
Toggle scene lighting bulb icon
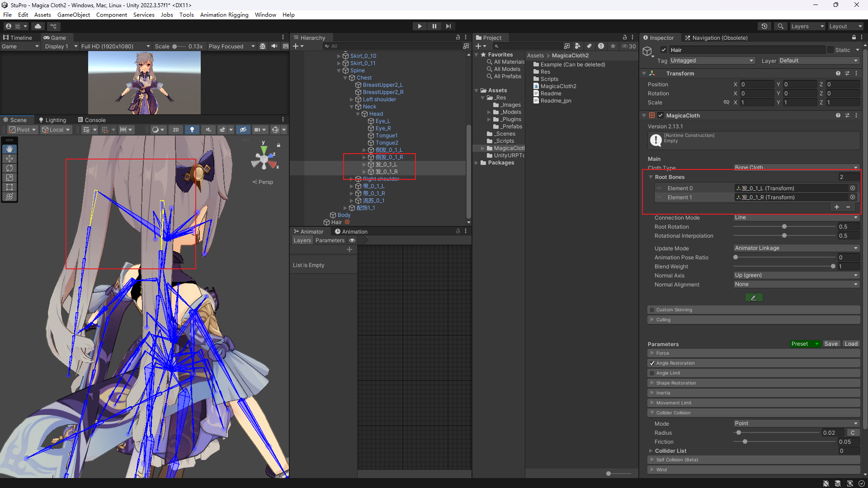click(192, 130)
